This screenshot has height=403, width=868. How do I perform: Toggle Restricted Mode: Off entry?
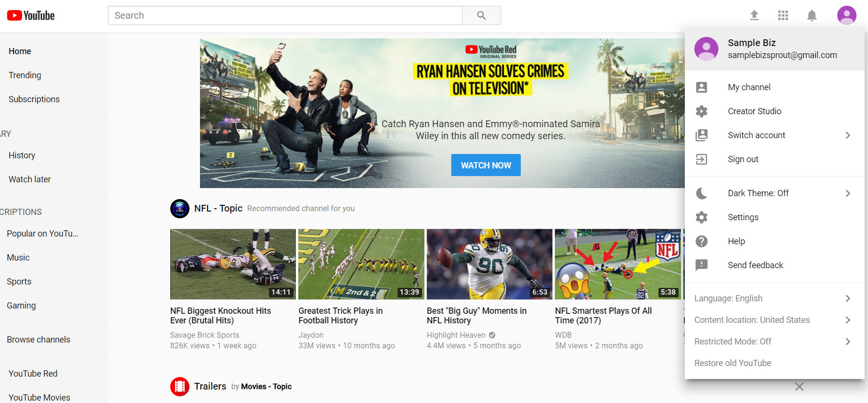774,342
